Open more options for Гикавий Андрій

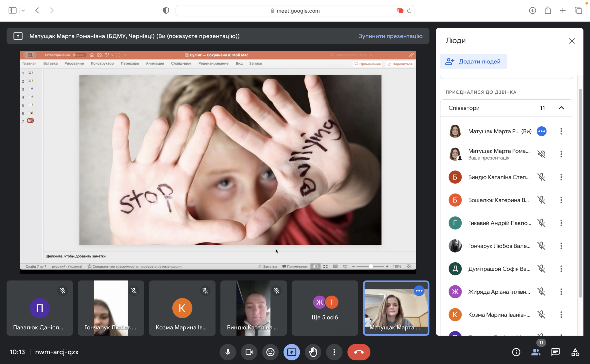[x=561, y=223]
